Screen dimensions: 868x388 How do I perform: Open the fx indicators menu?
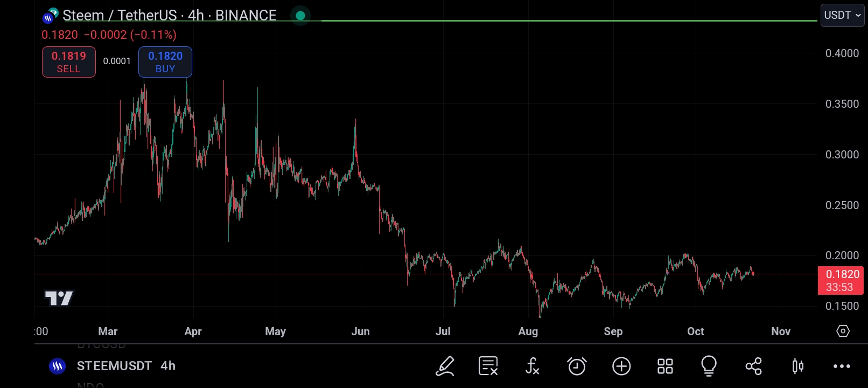tap(532, 366)
